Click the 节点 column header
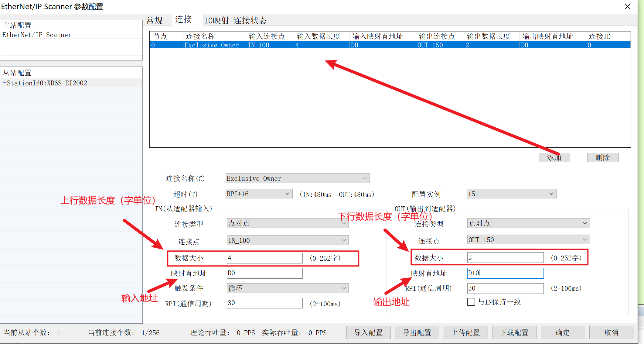644x344 pixels. click(x=167, y=36)
